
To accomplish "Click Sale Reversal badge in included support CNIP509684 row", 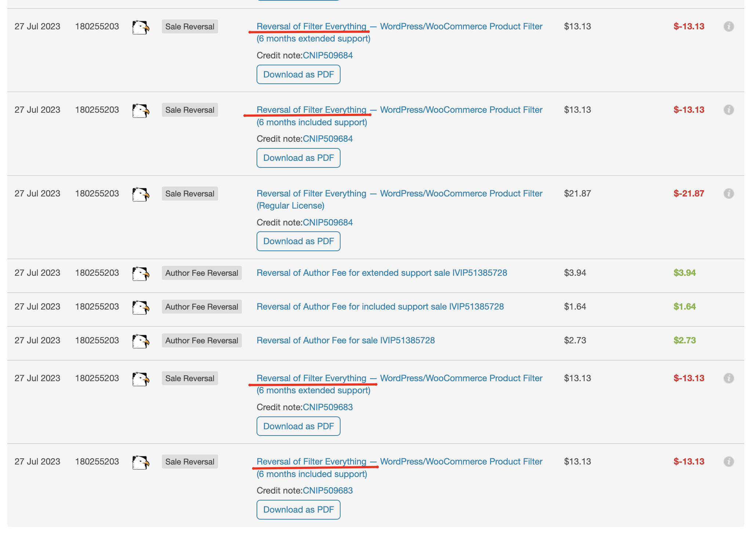I will [x=190, y=110].
